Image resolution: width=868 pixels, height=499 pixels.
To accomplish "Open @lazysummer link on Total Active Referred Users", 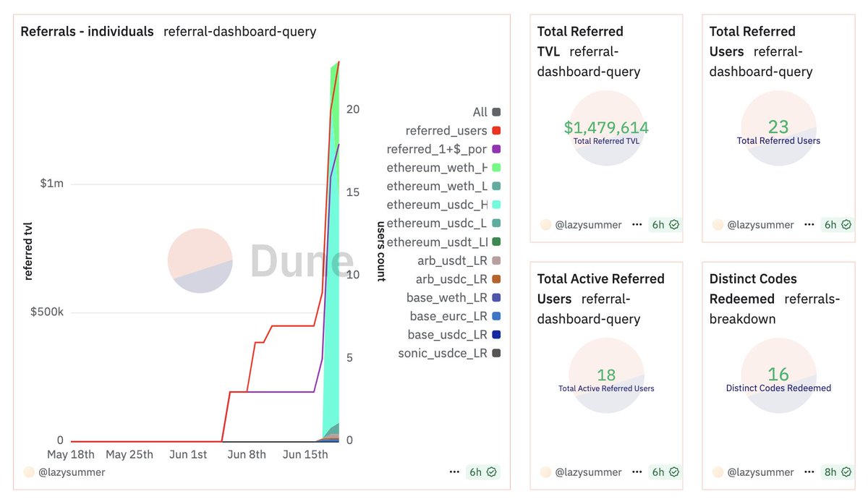I will (588, 472).
